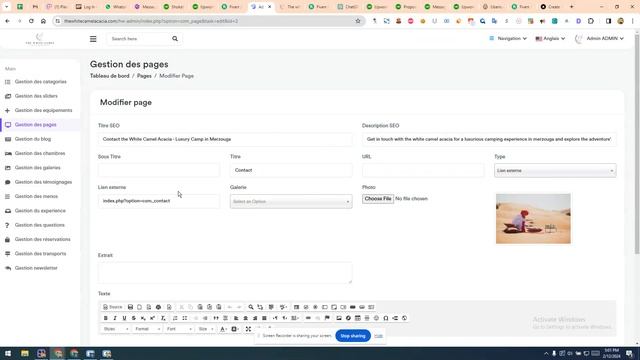Click the Insert Table icon
Viewport: 640px width, 360px height.
[358, 318]
